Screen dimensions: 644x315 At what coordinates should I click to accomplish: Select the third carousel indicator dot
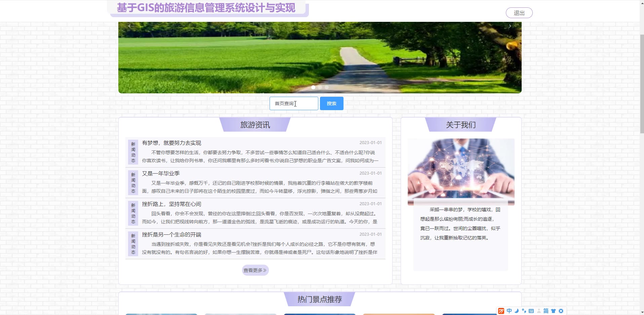click(327, 87)
